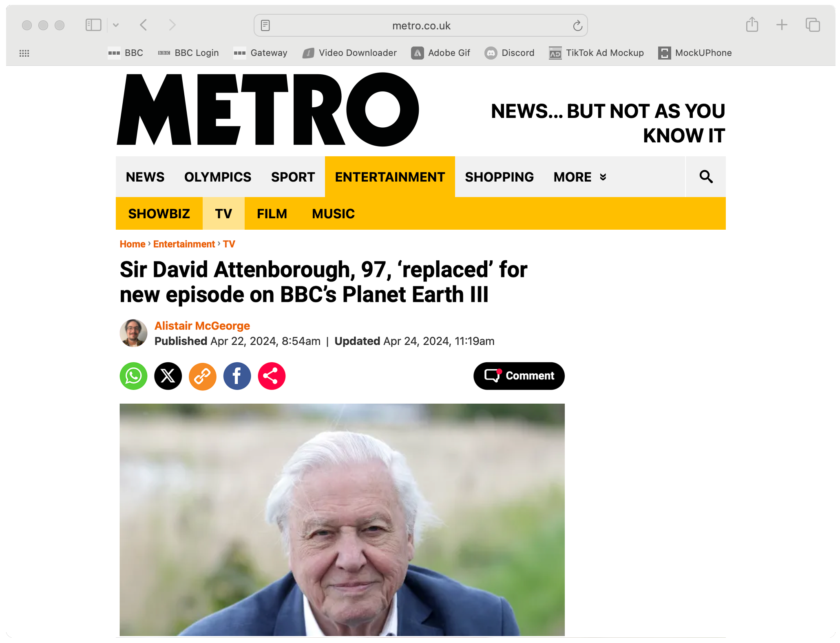Toggle the Safari sidebar
The image size is (840, 643).
point(93,25)
